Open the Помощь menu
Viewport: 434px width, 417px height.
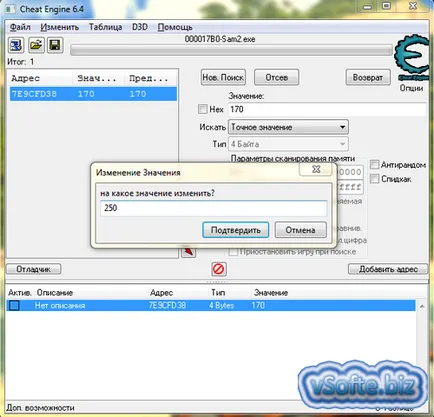[x=175, y=27]
